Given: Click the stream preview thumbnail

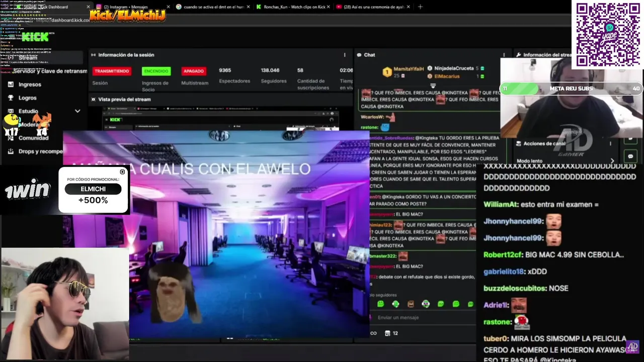Looking at the screenshot, I should tap(220, 120).
